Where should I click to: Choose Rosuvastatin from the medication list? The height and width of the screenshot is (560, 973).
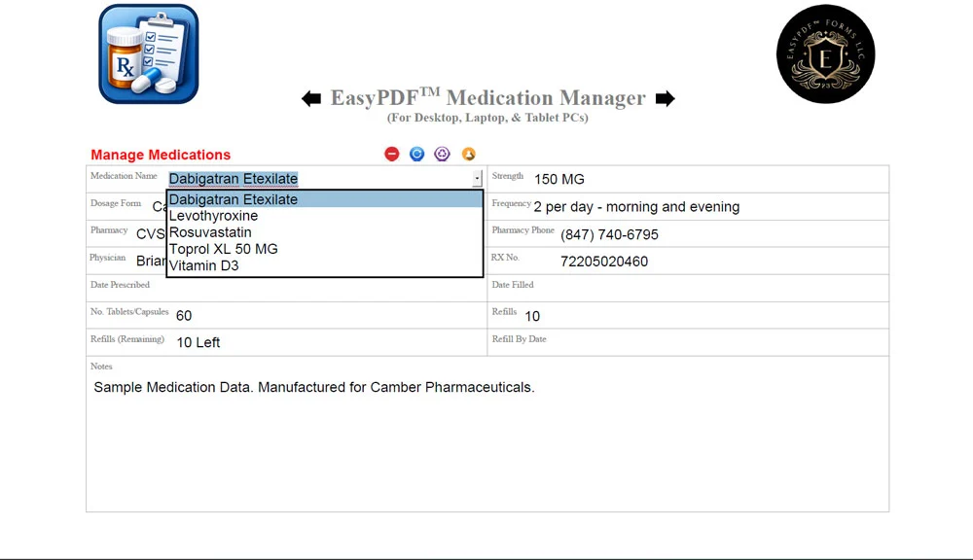[325, 232]
